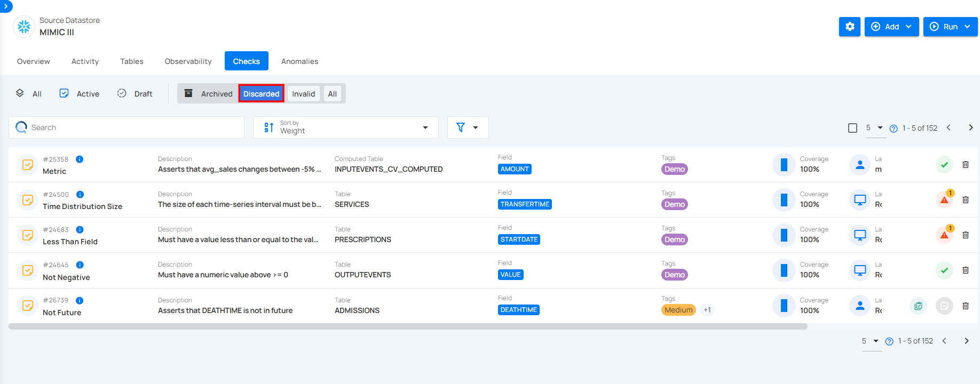Click the MIMIC III snowflake datastore icon
The image size is (980, 384).
pyautogui.click(x=24, y=27)
